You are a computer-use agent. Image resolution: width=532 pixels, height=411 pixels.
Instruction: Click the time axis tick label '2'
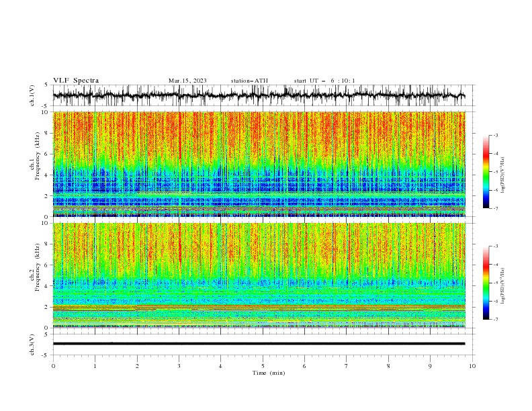[x=137, y=366]
